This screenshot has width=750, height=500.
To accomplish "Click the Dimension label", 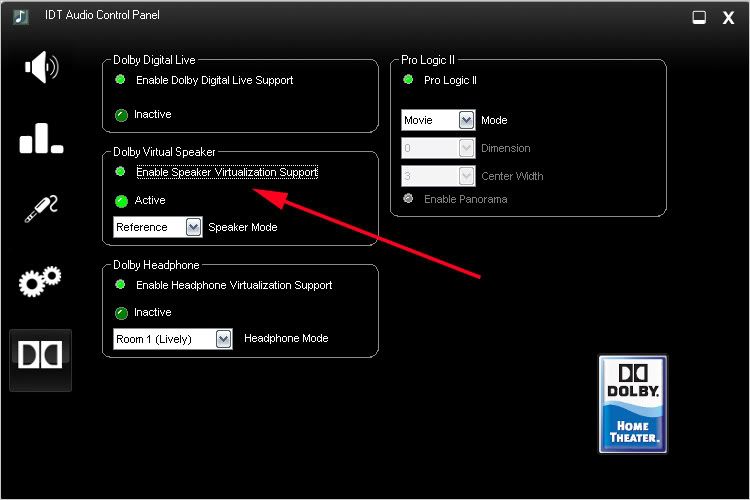I will point(506,148).
